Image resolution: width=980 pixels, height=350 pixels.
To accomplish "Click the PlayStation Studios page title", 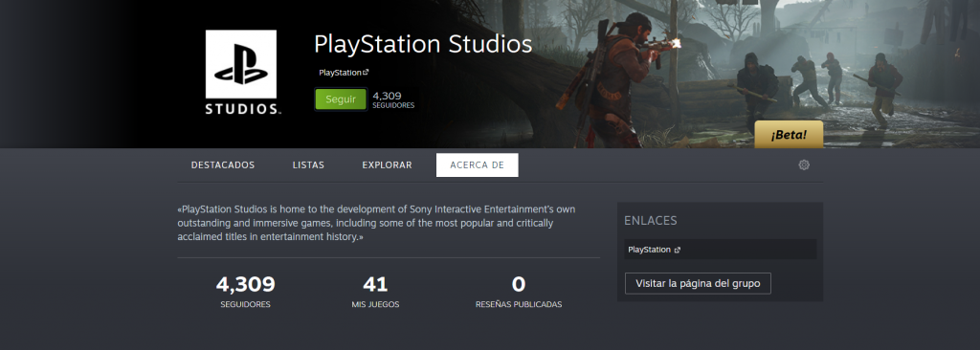I will [423, 44].
